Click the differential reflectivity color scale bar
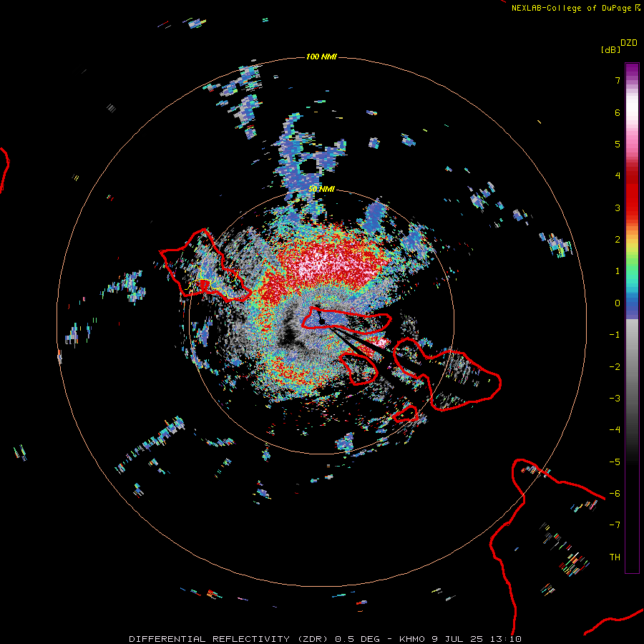This screenshot has width=644, height=644. 632,318
